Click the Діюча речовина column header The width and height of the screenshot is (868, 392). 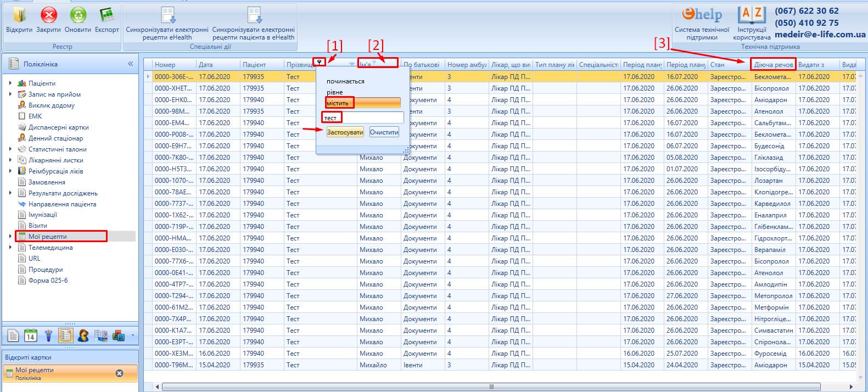point(774,64)
